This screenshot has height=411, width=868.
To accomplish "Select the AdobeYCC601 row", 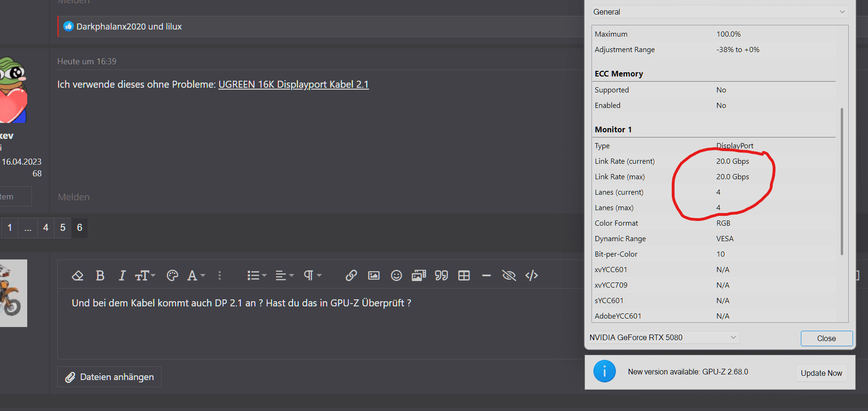I will tap(714, 316).
